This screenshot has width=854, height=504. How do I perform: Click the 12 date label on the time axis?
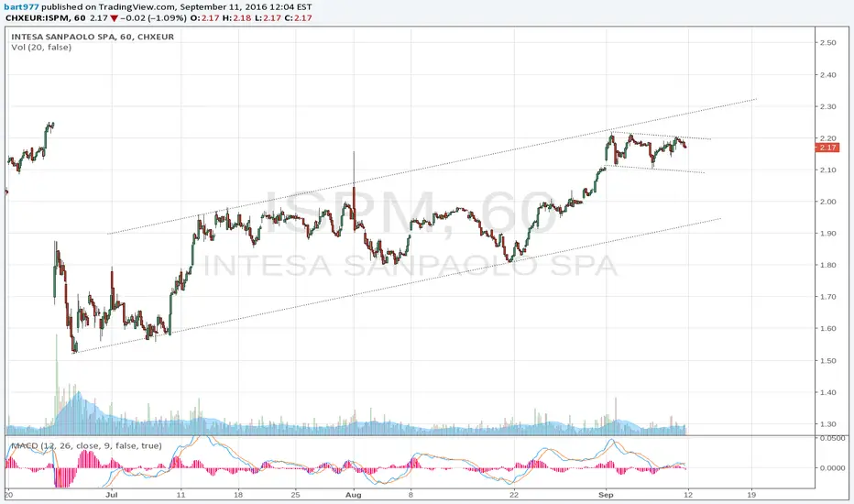pos(688,495)
